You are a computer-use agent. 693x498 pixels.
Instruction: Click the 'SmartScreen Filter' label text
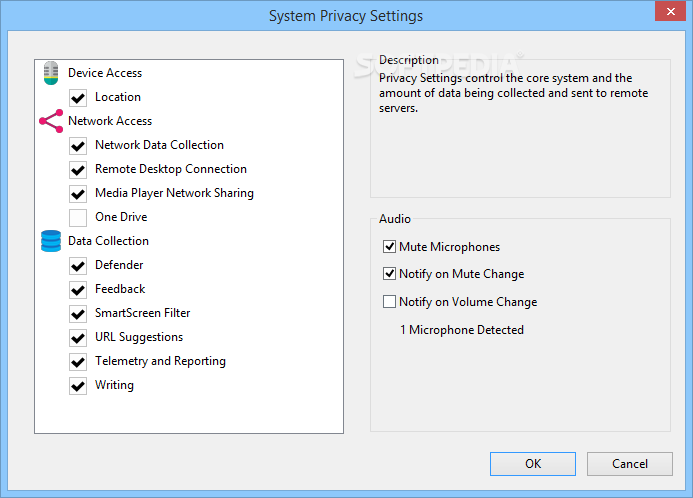point(143,313)
